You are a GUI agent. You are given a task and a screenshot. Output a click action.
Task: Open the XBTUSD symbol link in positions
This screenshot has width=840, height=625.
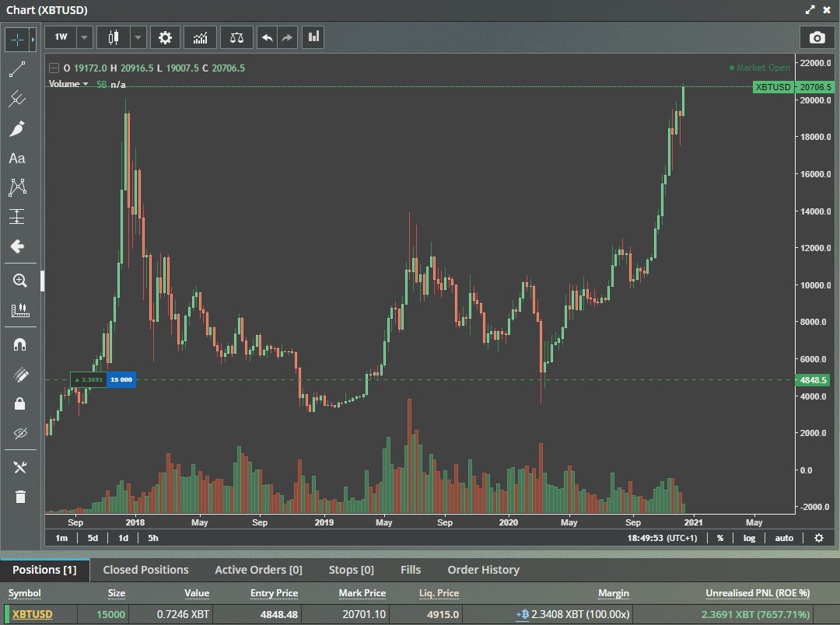click(32, 614)
